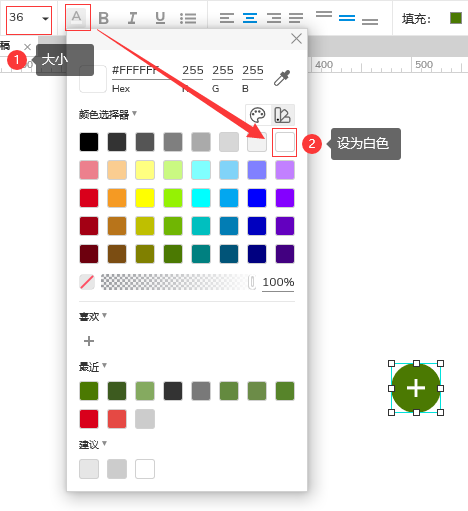The width and height of the screenshot is (468, 511).
Task: Close the color picker popup
Action: coord(296,39)
